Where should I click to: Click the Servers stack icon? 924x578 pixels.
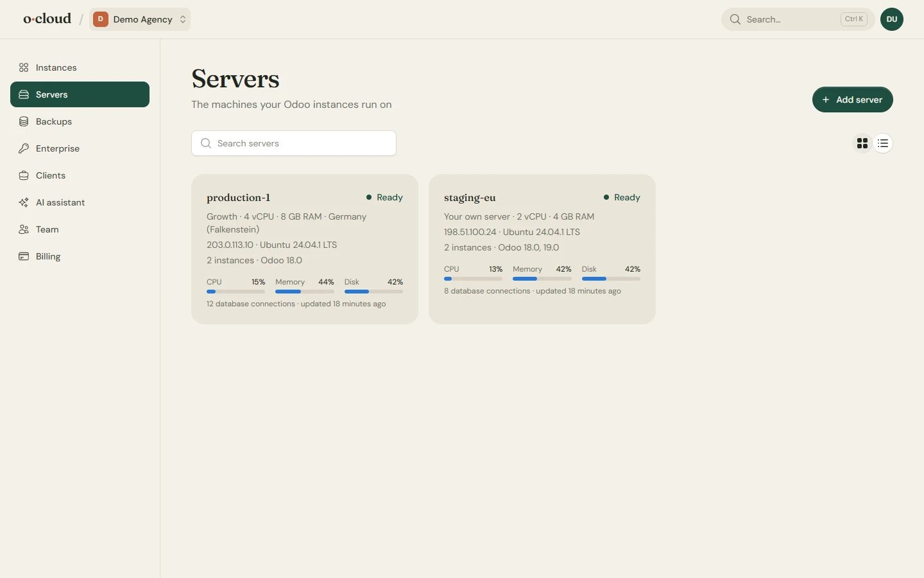tap(24, 94)
